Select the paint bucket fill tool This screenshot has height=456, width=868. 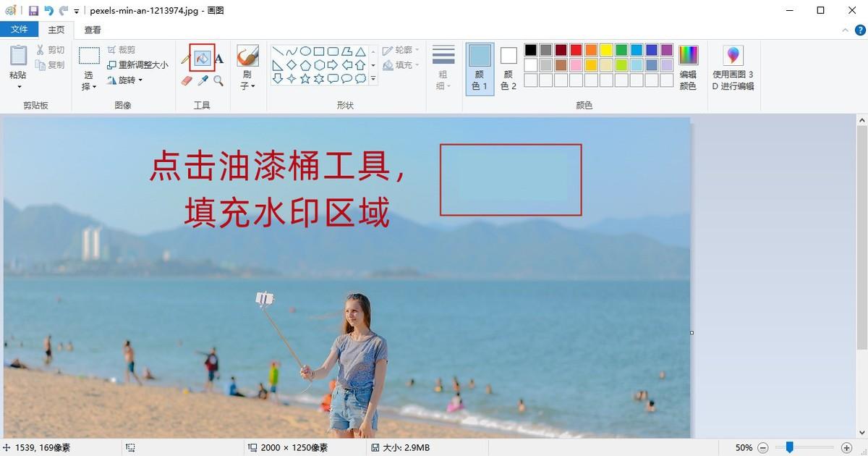pos(203,58)
